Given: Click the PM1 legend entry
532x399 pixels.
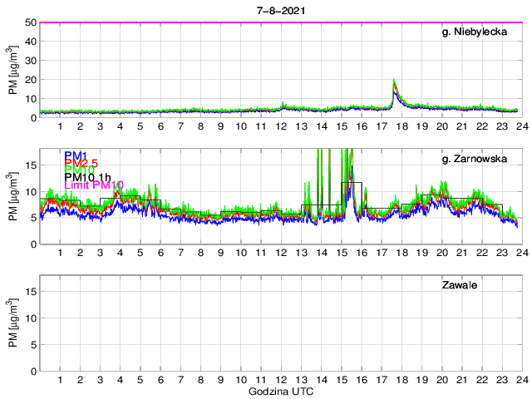Looking at the screenshot, I should 76,155.
